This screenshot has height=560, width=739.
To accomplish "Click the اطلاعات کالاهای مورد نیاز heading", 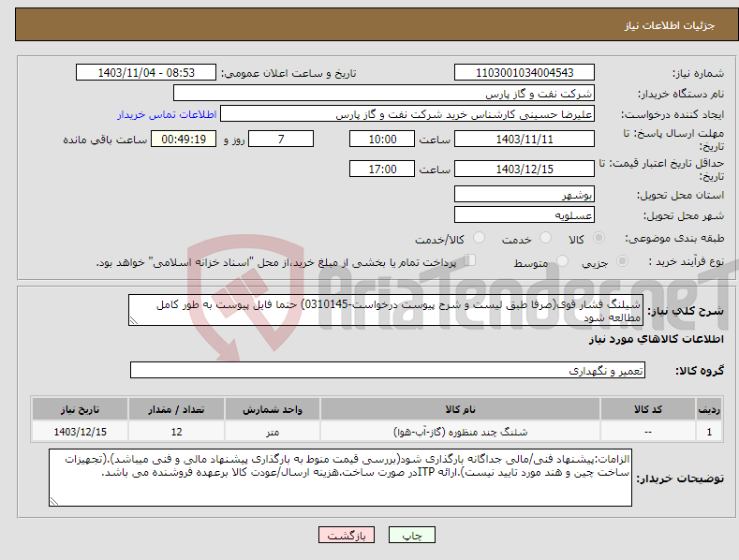I will (x=656, y=339).
